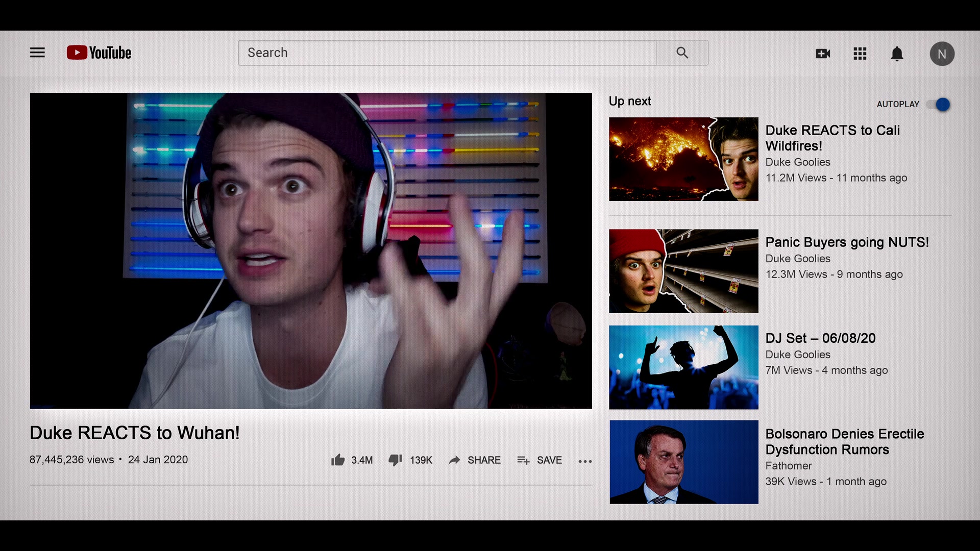Open the notifications bell
Screen dimensions: 980x551
897,54
